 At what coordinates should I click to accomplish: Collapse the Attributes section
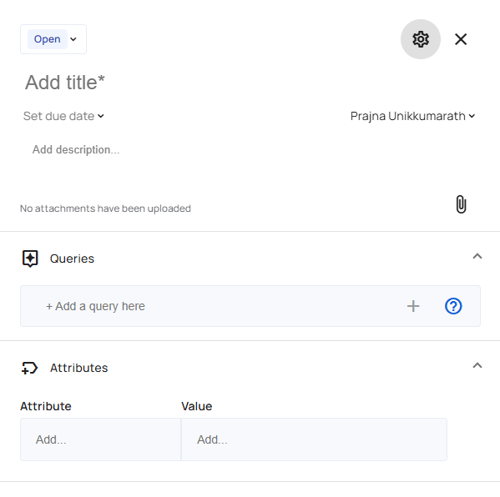point(477,366)
